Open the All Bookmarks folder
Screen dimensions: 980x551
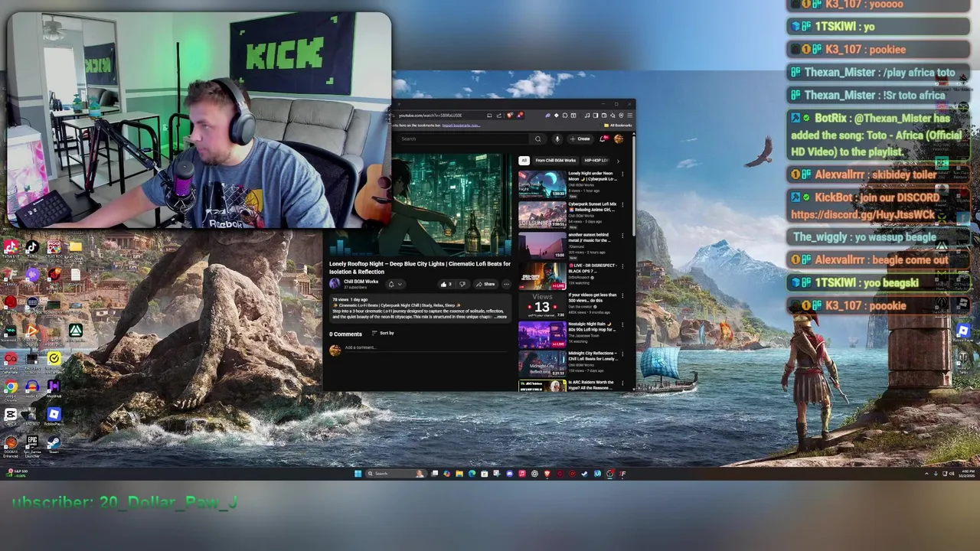point(618,126)
